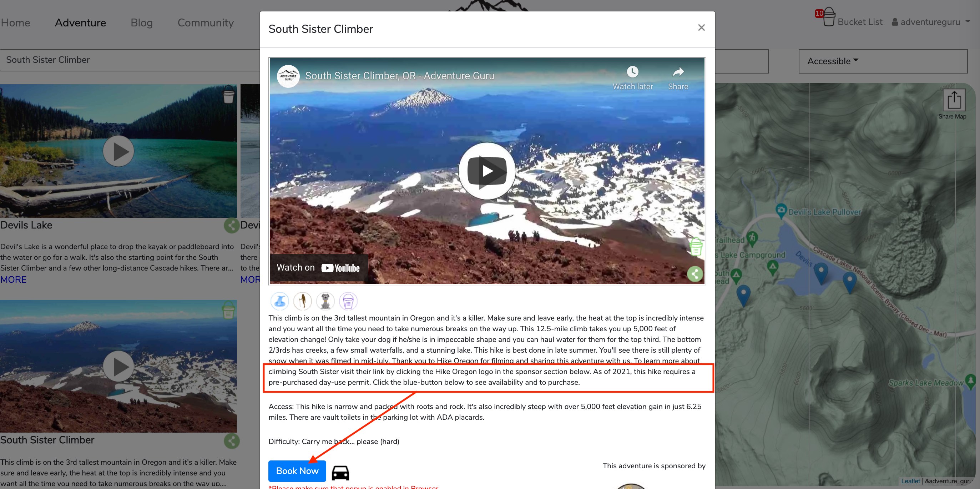Viewport: 980px width, 489px height.
Task: Open the adventureguru user dropdown
Action: click(931, 22)
